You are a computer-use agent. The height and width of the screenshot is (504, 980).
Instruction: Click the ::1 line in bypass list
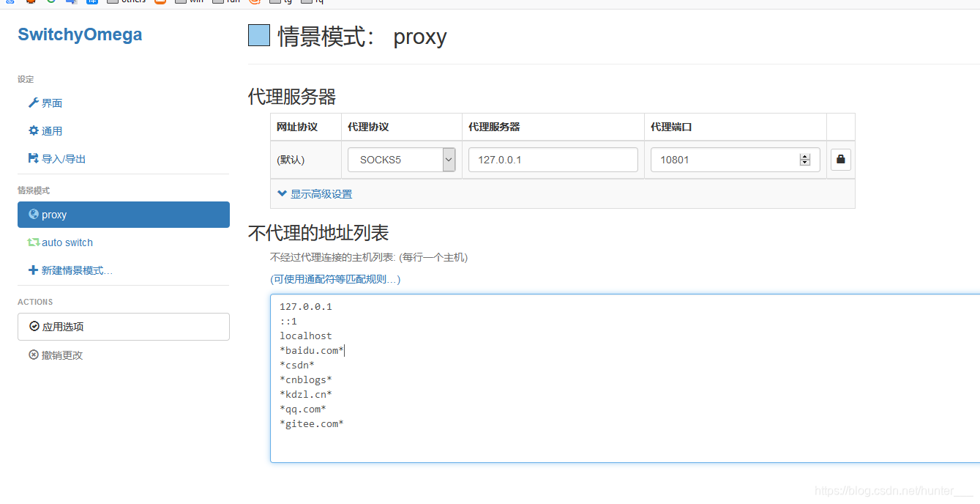pos(288,321)
